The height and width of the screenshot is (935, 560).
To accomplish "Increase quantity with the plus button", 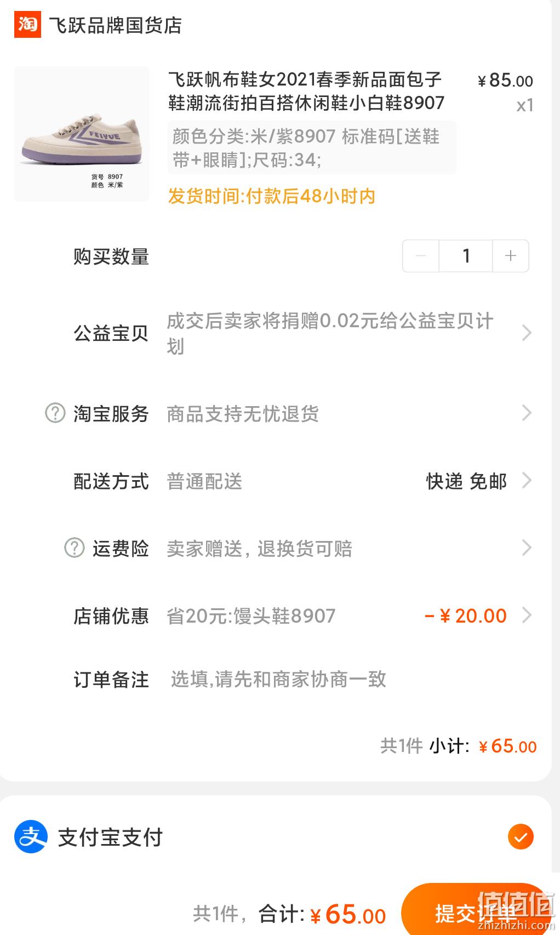I will pos(511,256).
